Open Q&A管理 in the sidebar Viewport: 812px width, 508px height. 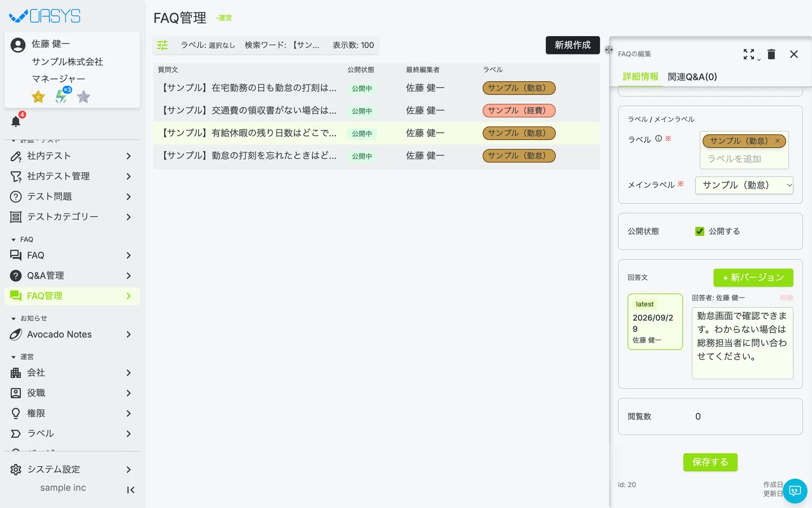[72, 275]
